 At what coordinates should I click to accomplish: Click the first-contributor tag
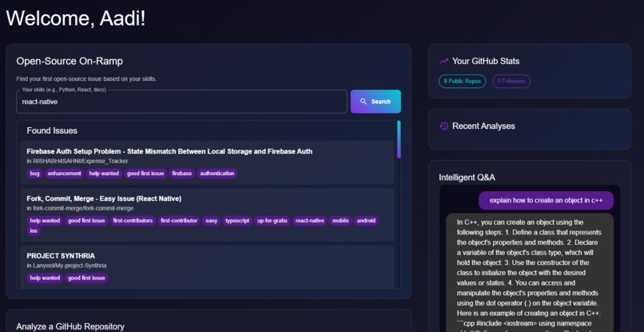(179, 221)
